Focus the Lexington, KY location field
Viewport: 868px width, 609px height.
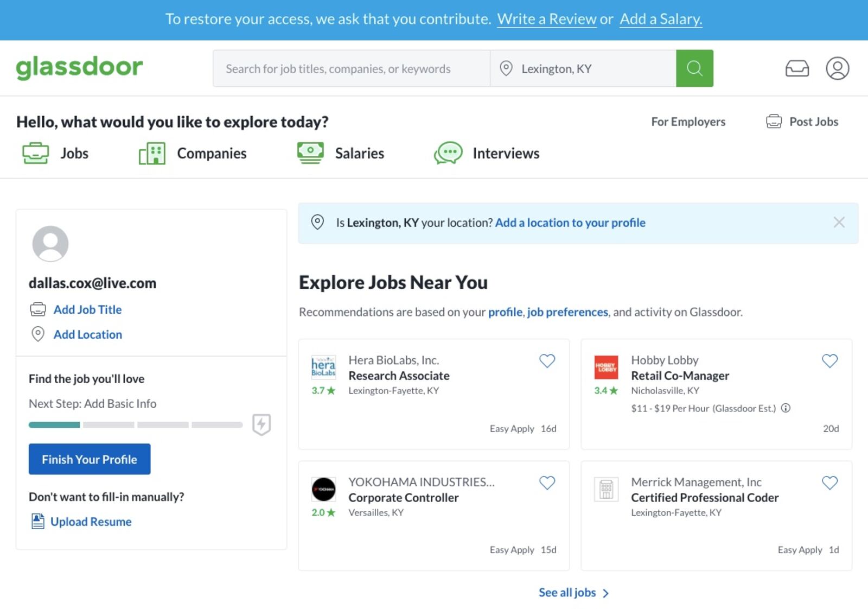click(583, 68)
